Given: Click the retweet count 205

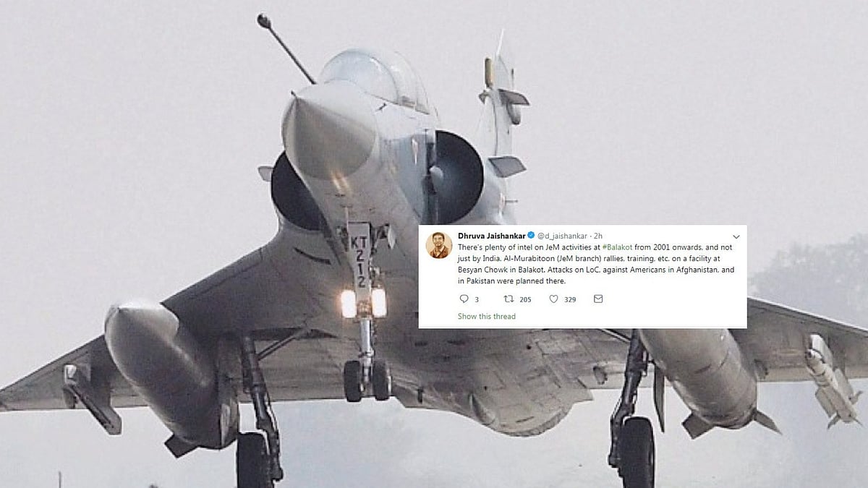Looking at the screenshot, I should pyautogui.click(x=525, y=299).
